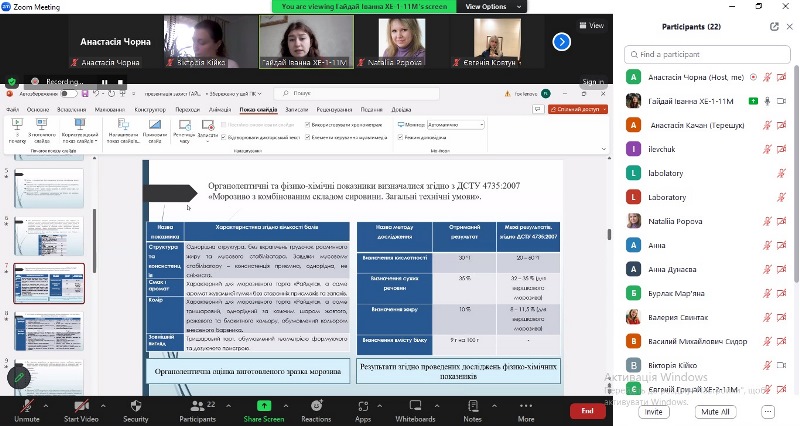Click the Participants icon in Zoom toolbar

197,406
